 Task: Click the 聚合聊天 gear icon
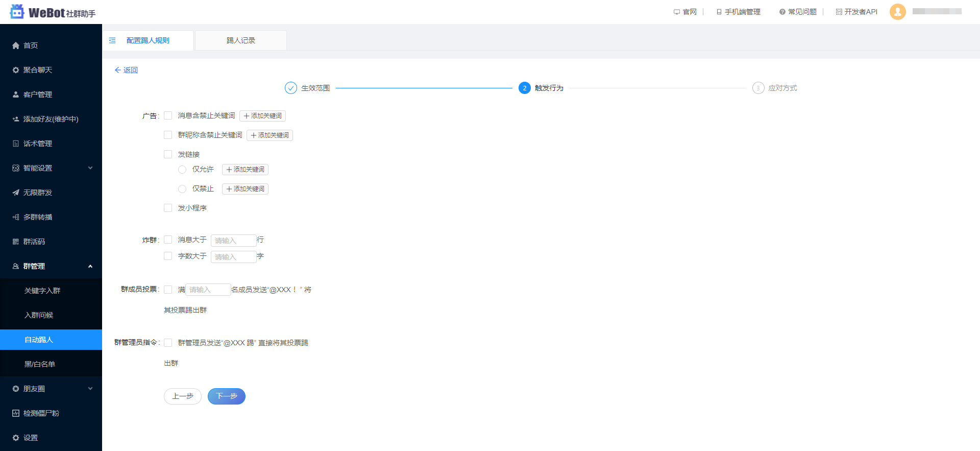[16, 70]
